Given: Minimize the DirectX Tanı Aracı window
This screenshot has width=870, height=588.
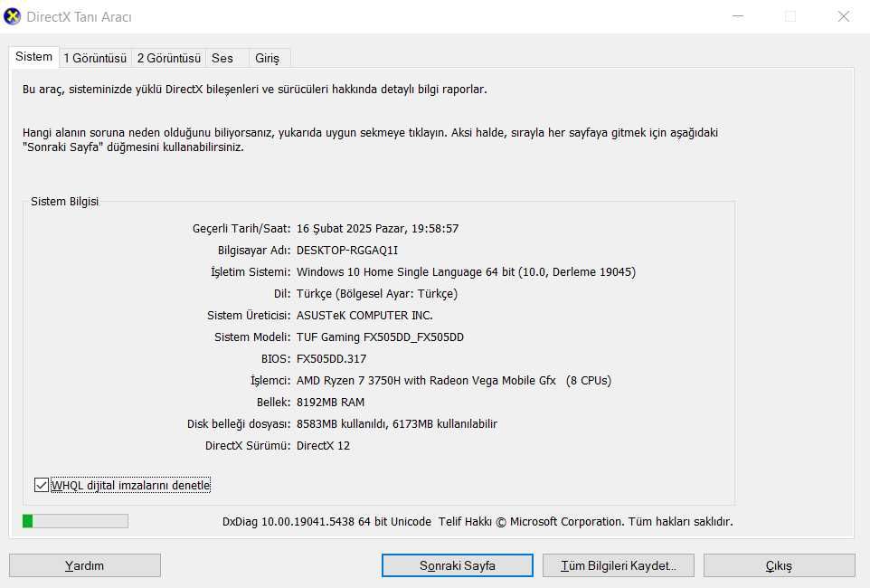Looking at the screenshot, I should click(x=738, y=16).
